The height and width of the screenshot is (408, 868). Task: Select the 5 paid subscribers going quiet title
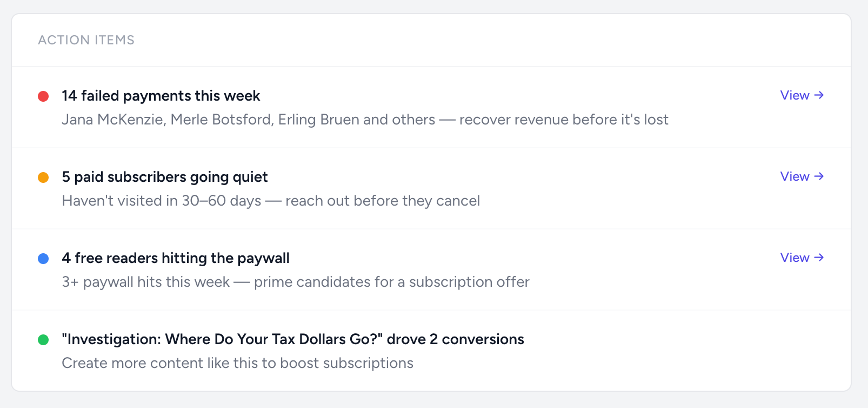pyautogui.click(x=164, y=177)
